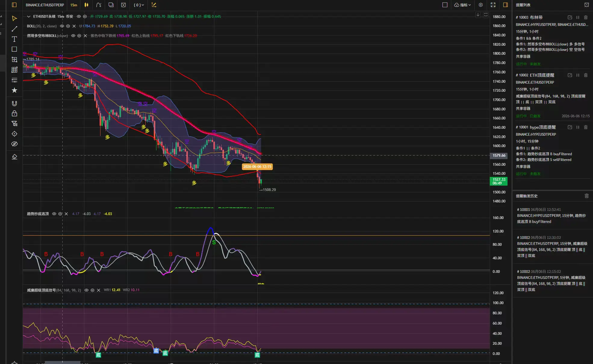Select the trend line drawing tool
593x364 pixels.
coord(14,29)
